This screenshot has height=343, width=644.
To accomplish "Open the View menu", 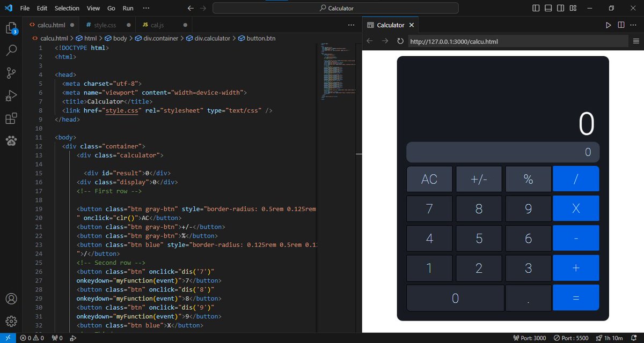I will click(x=93, y=8).
